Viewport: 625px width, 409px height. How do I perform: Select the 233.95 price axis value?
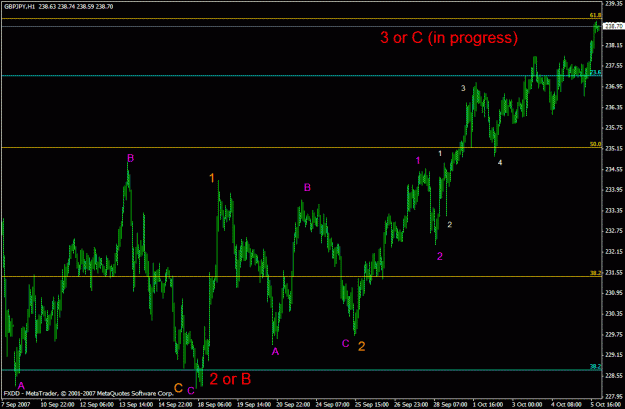(614, 190)
